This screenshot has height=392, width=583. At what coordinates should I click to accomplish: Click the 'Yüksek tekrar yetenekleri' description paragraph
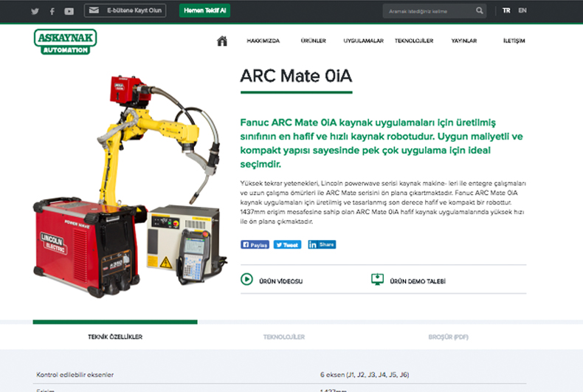click(383, 202)
